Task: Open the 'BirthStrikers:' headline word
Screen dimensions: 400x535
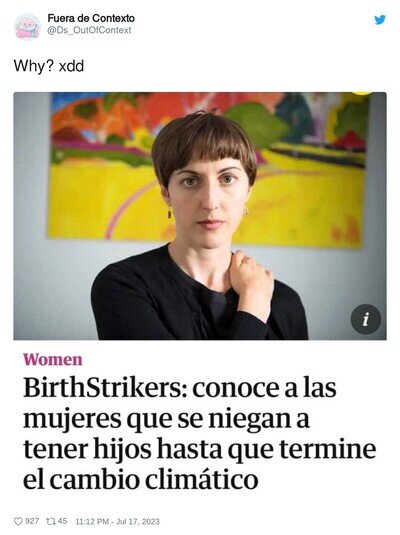Action: (x=105, y=388)
